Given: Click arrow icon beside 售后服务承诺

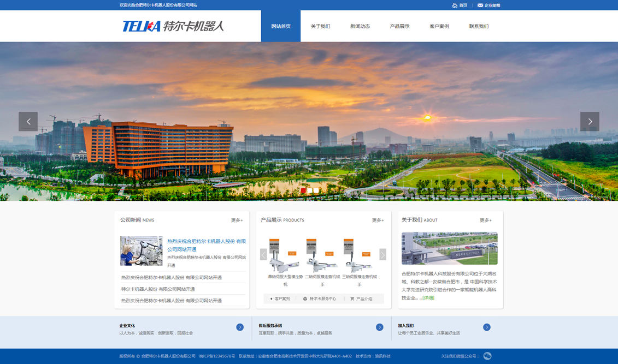Looking at the screenshot, I should [x=379, y=327].
